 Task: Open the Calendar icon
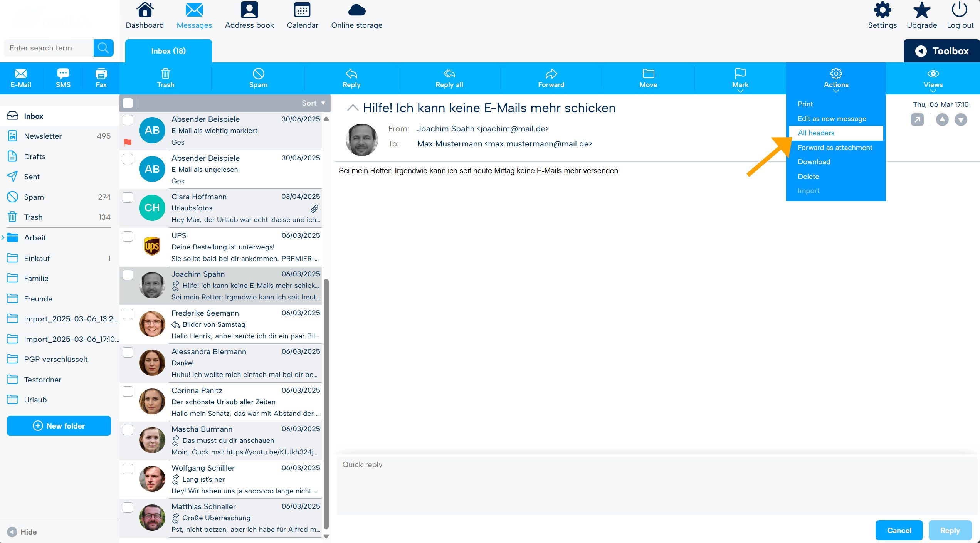pos(302,10)
